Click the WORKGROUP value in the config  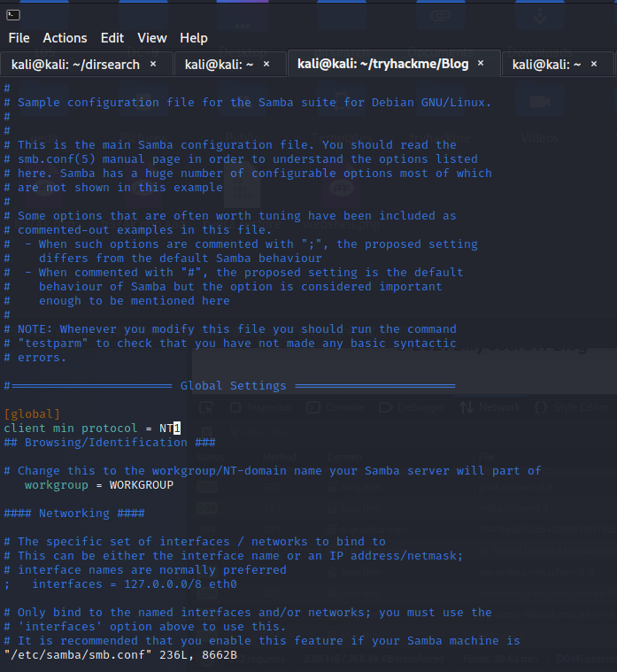(x=142, y=484)
